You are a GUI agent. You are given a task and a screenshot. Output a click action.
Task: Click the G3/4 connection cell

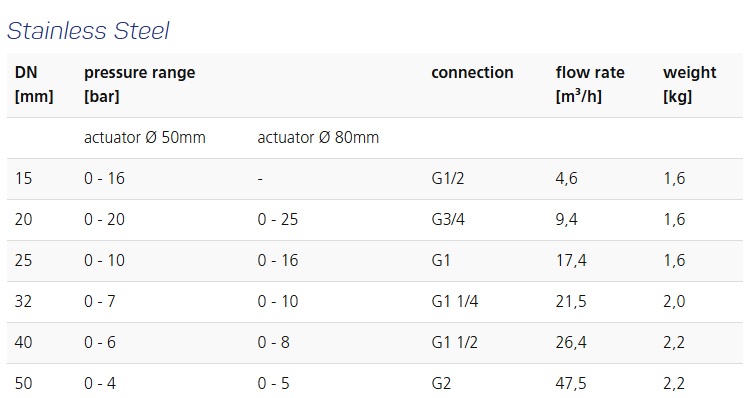[x=448, y=220]
